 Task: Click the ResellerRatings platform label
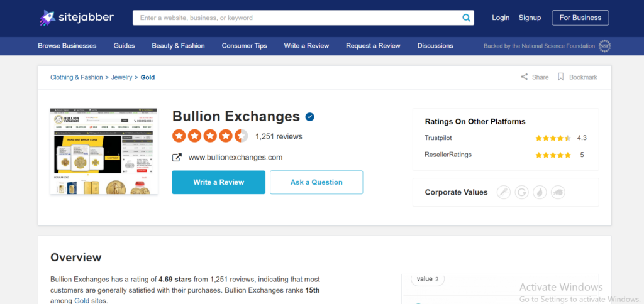[x=448, y=155]
